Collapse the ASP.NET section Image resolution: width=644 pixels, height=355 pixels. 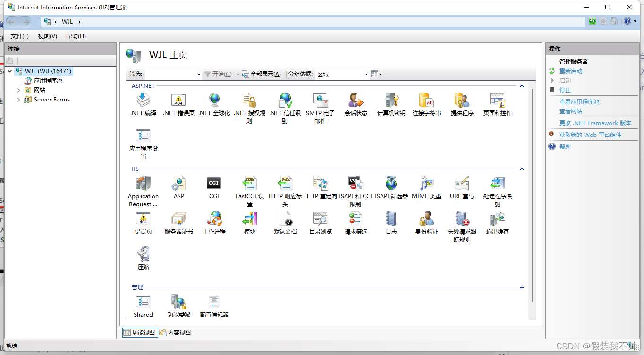click(522, 85)
